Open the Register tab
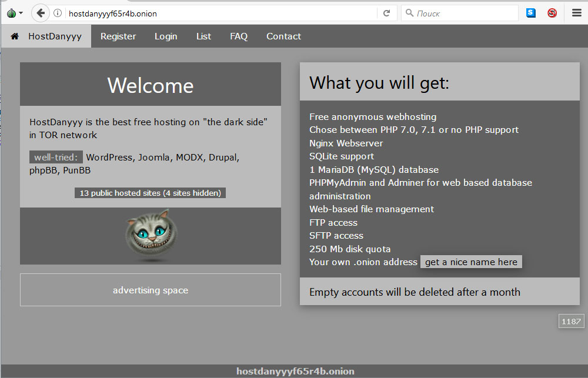 [118, 36]
